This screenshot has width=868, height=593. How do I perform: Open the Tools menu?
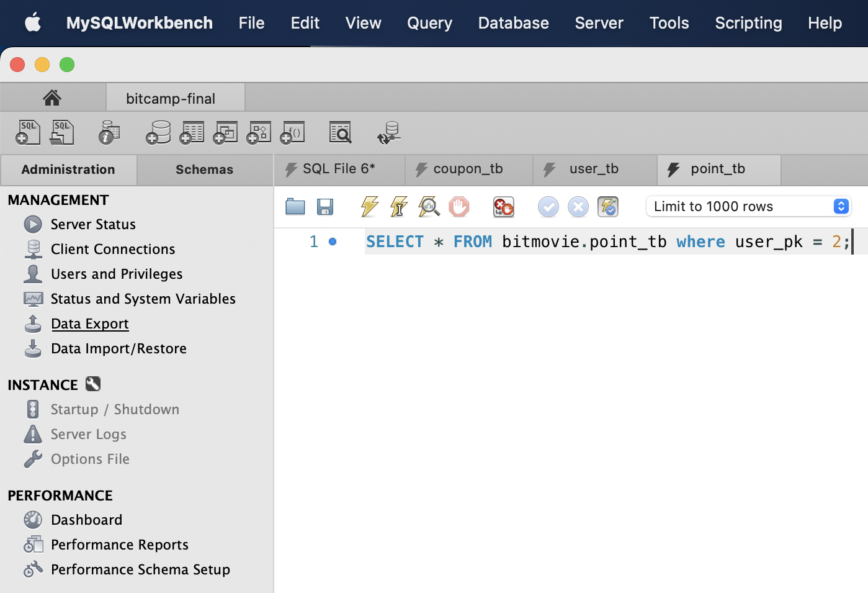[669, 23]
